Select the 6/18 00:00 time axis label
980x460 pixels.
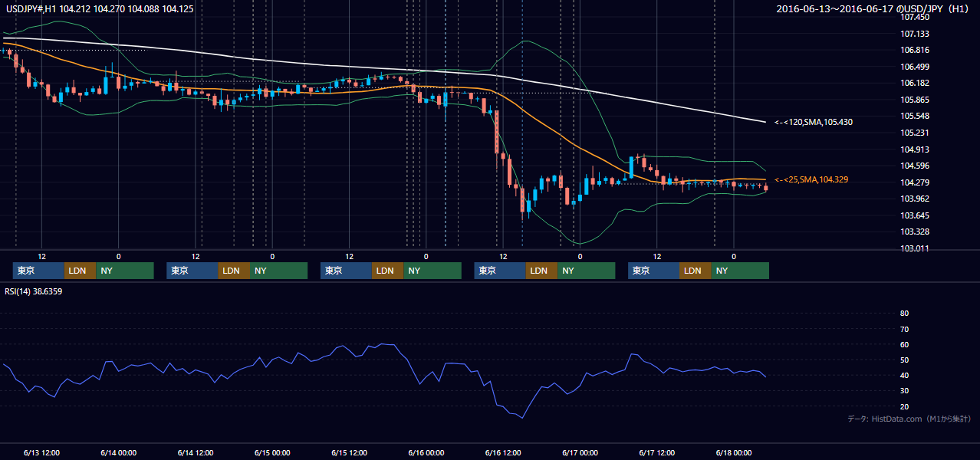(734, 452)
